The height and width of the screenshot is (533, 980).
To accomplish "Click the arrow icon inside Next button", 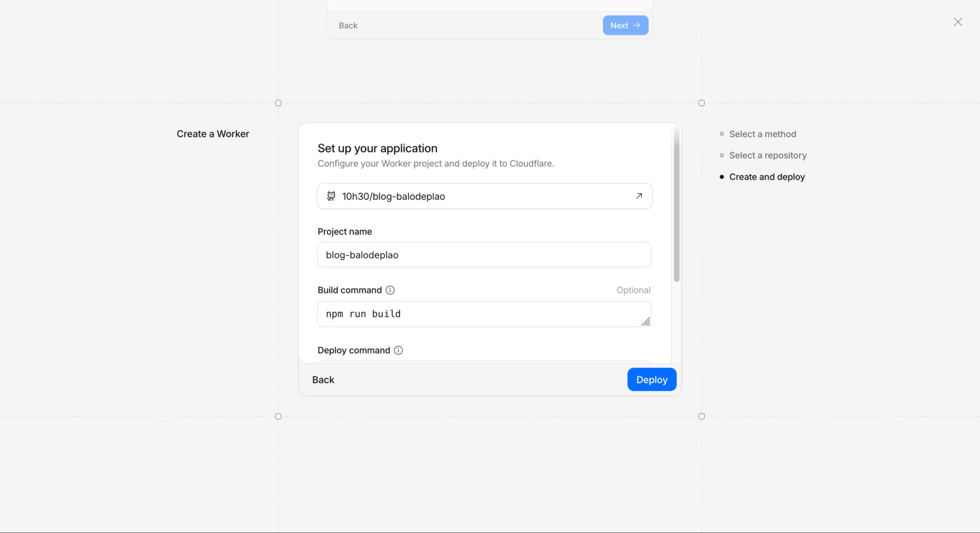I will point(637,25).
